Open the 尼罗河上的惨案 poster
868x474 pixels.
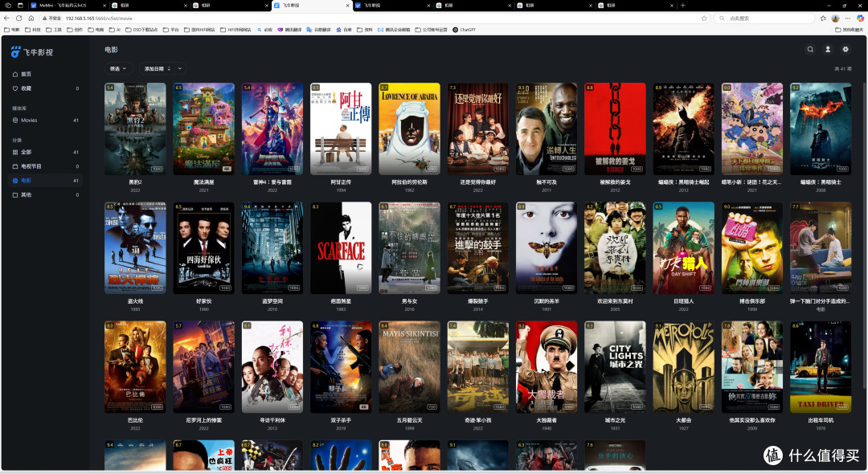click(203, 366)
